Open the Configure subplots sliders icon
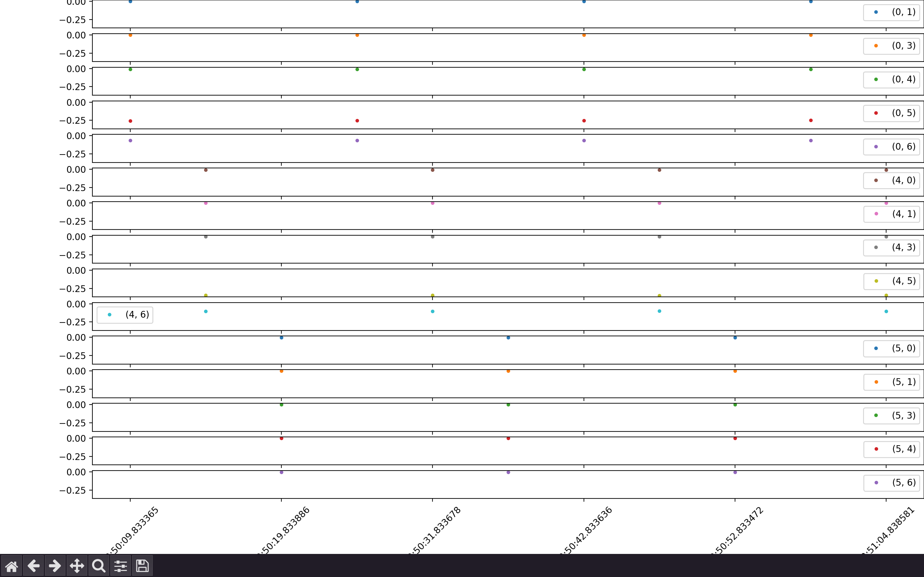924x577 pixels. [x=121, y=566]
